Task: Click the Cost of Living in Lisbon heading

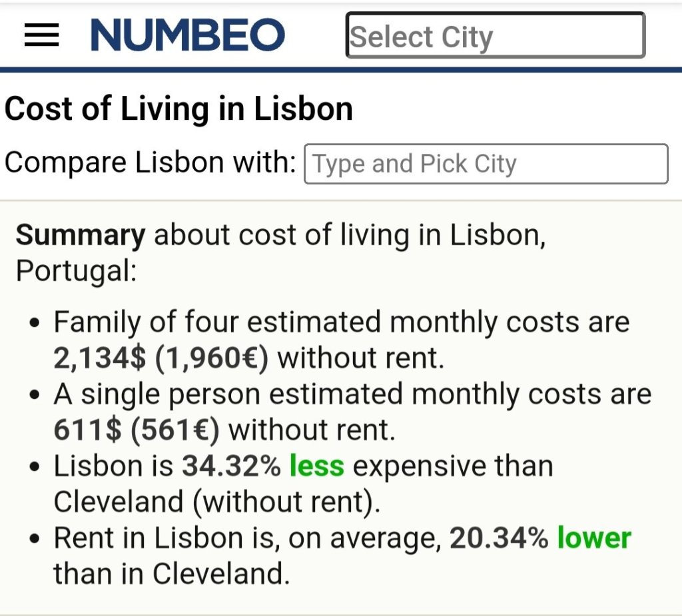Action: coord(178,109)
